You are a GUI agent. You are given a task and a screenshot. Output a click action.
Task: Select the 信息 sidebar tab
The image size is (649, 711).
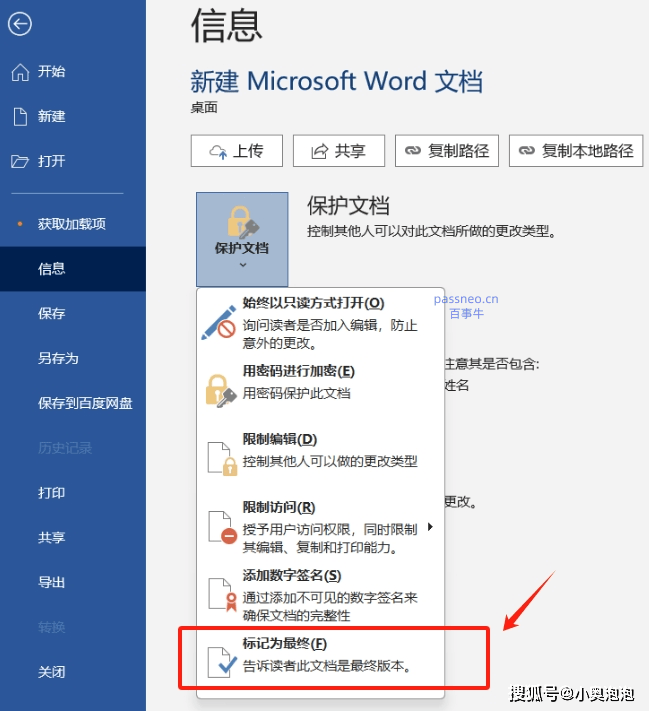[73, 269]
